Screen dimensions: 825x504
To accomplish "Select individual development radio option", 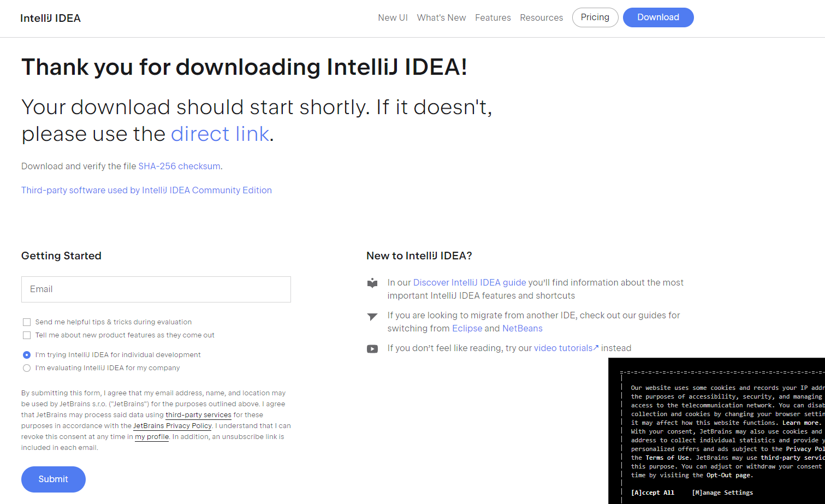I will point(27,355).
